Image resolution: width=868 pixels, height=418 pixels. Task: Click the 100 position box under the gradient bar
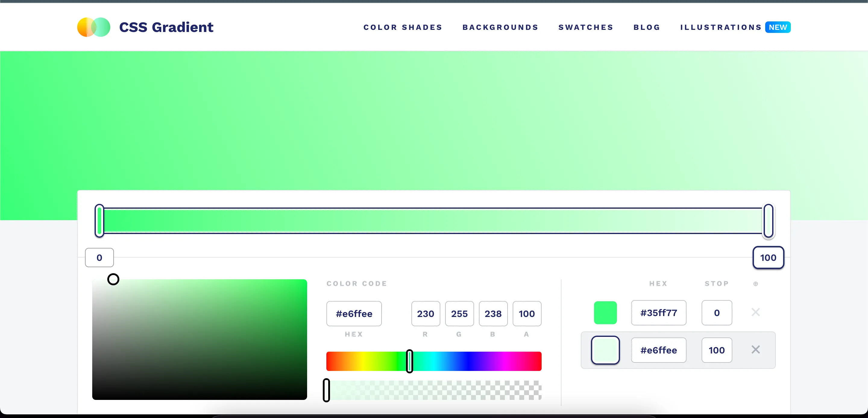click(x=768, y=258)
